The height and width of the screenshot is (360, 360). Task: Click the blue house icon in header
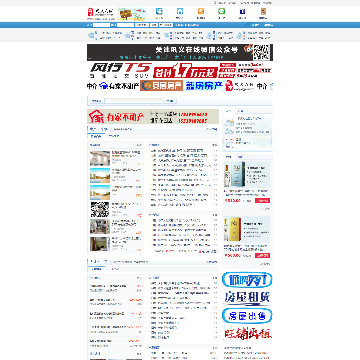tap(180, 11)
